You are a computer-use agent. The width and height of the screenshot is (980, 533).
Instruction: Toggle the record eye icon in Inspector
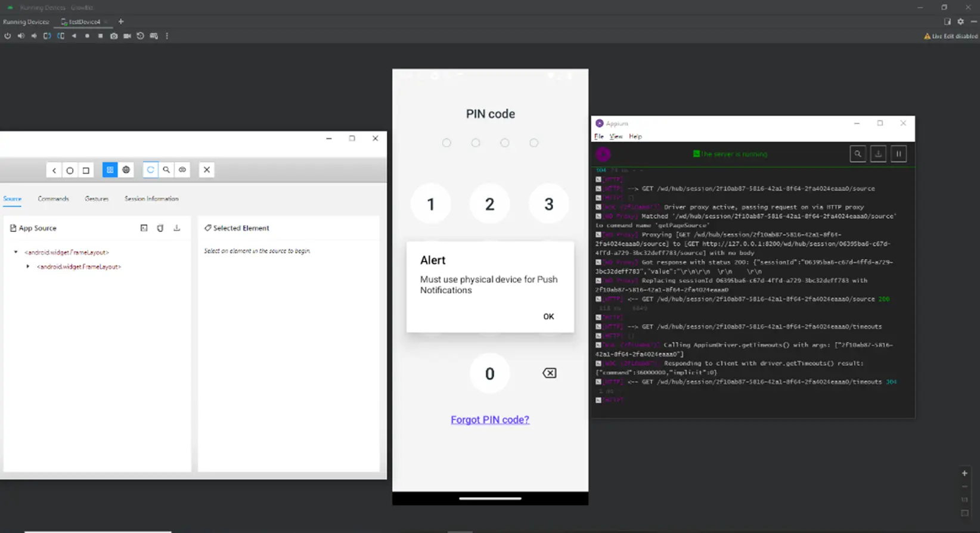(x=182, y=170)
